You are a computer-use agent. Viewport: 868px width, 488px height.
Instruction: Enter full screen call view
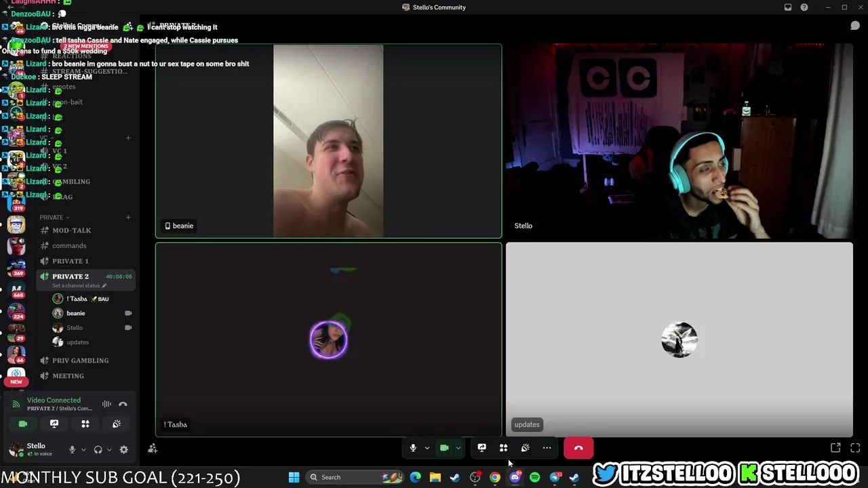pos(855,448)
